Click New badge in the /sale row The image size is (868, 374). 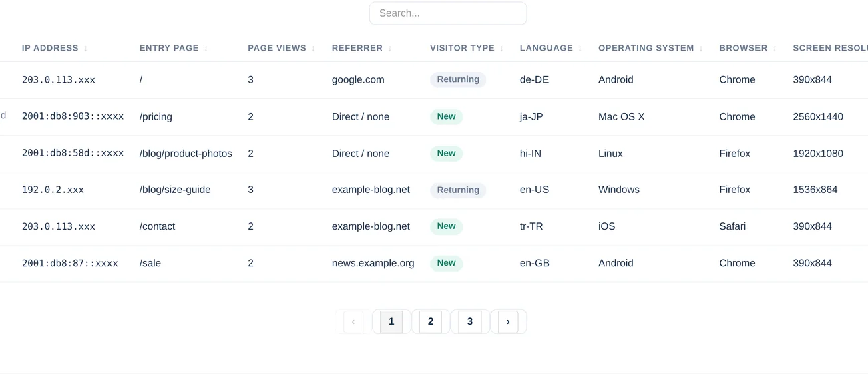(x=446, y=263)
